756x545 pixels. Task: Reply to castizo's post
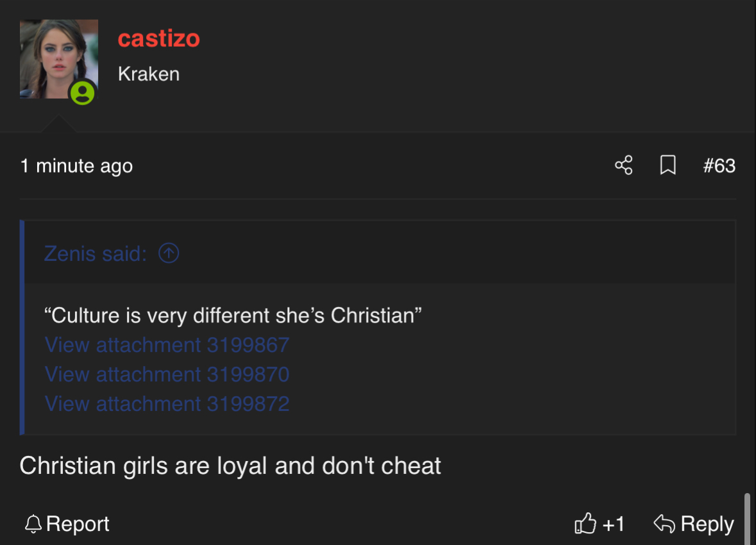pos(694,524)
